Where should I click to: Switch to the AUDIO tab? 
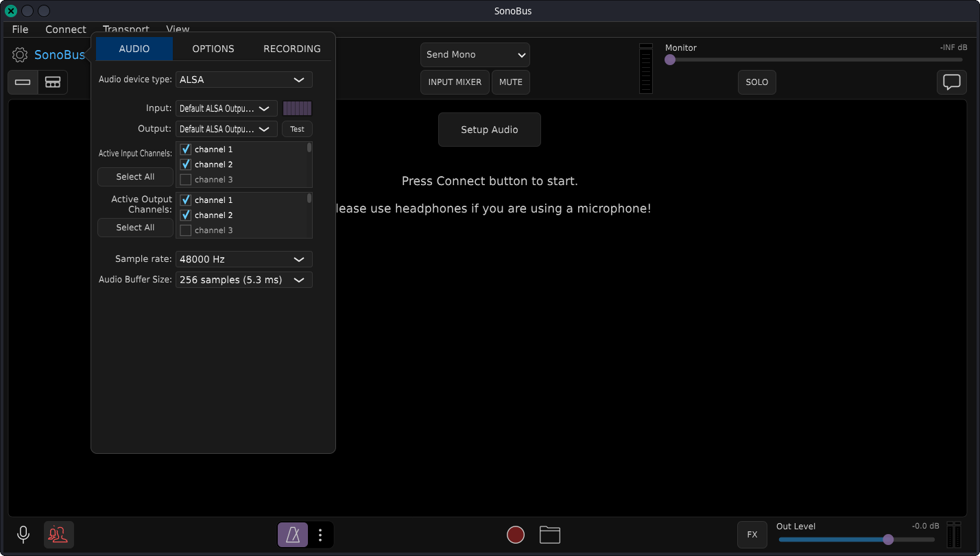(x=134, y=49)
